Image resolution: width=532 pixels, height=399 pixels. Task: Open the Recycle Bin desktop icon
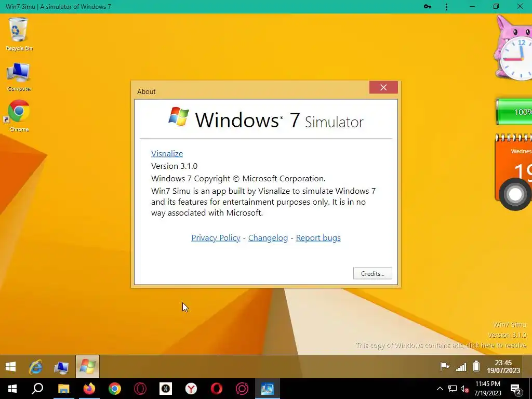[19, 34]
